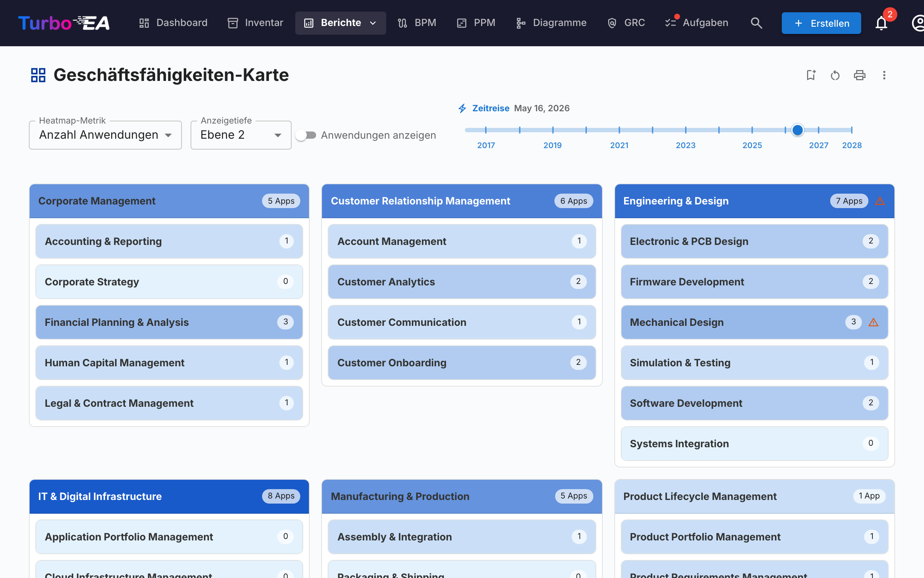Image resolution: width=924 pixels, height=578 pixels.
Task: Click the Zeitreise label link
Action: [x=491, y=108]
